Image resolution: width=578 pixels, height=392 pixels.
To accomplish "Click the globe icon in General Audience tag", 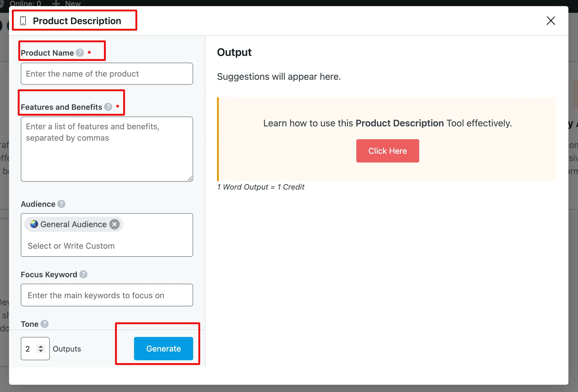I will pos(34,224).
